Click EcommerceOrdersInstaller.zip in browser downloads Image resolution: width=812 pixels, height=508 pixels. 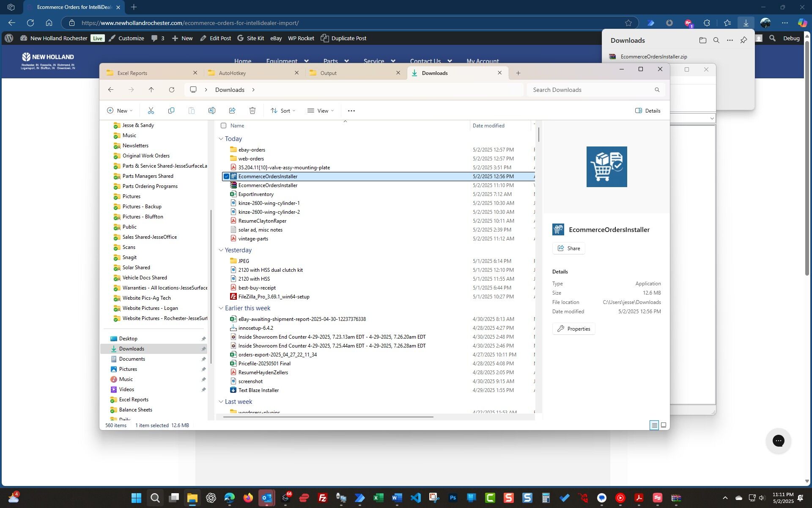point(653,57)
